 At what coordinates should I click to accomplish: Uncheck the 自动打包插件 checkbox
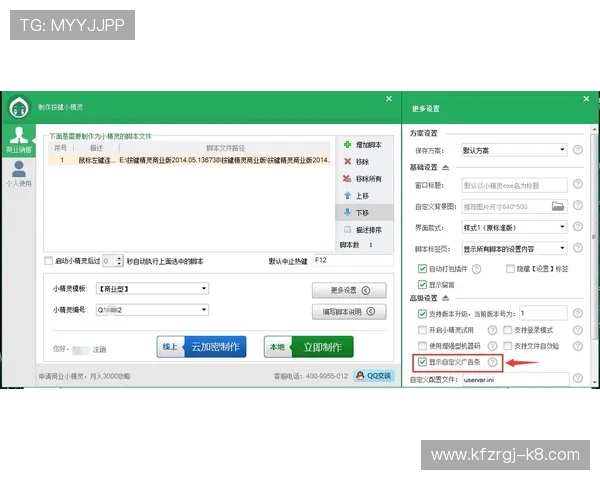pos(422,269)
